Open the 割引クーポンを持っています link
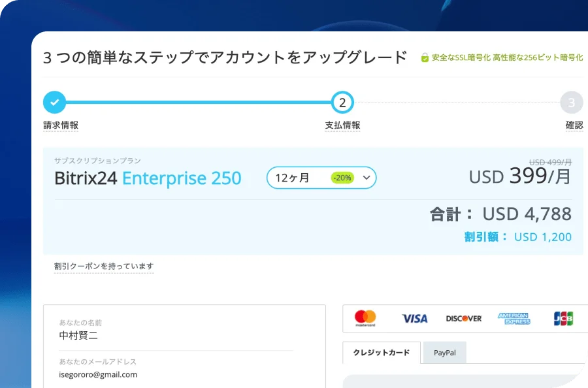 point(104,266)
